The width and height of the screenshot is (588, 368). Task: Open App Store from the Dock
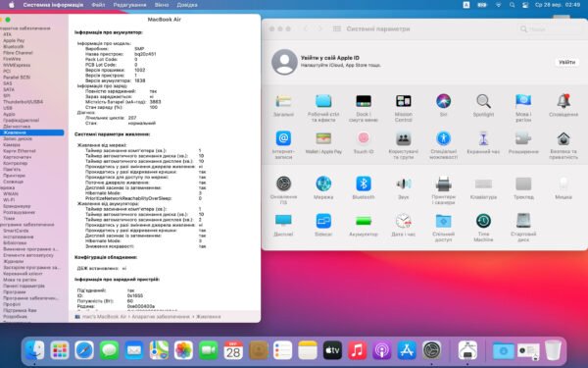[407, 350]
